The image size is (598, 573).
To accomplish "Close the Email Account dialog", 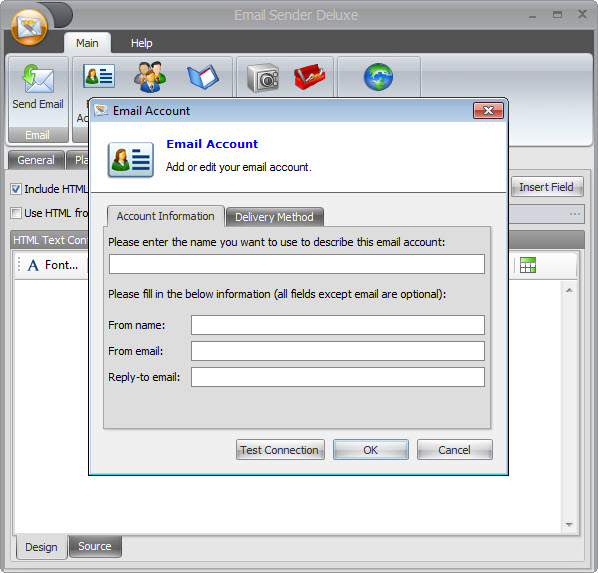I will [488, 111].
